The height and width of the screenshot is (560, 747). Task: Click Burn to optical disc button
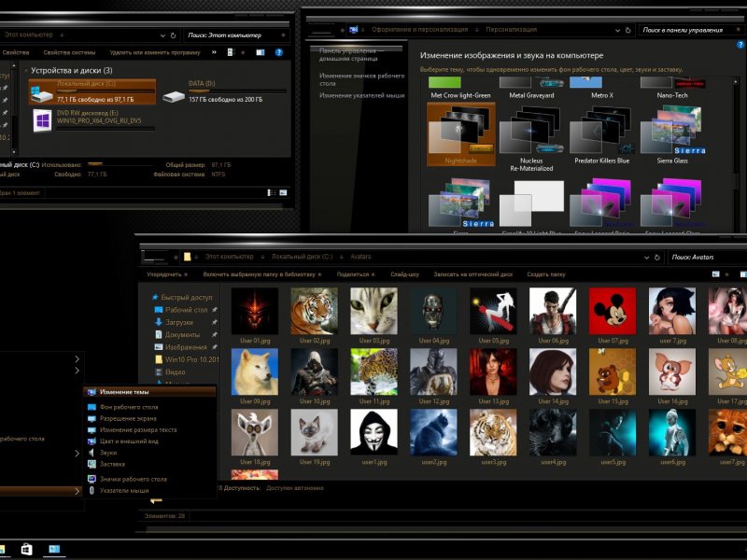473,274
